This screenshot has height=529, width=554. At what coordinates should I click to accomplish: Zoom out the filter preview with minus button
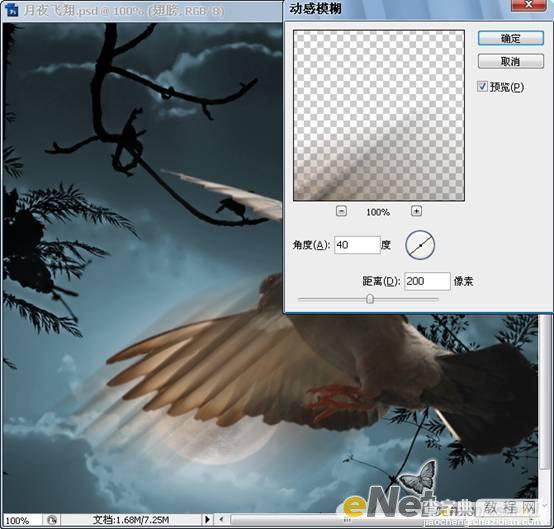click(x=341, y=211)
